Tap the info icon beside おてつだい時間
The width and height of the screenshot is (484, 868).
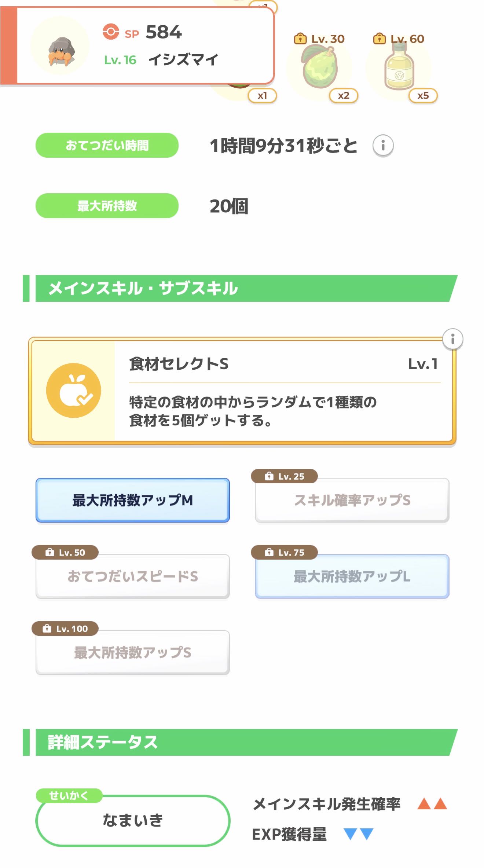[x=383, y=146]
